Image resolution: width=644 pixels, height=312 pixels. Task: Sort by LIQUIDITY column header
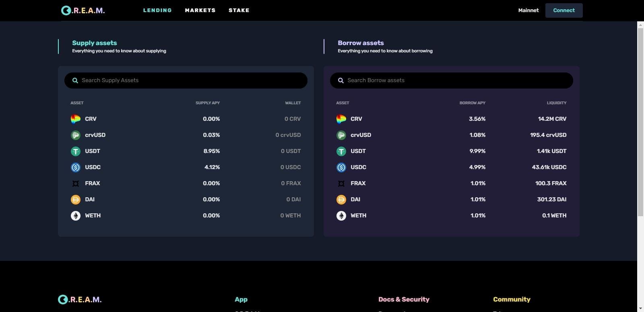click(x=557, y=103)
